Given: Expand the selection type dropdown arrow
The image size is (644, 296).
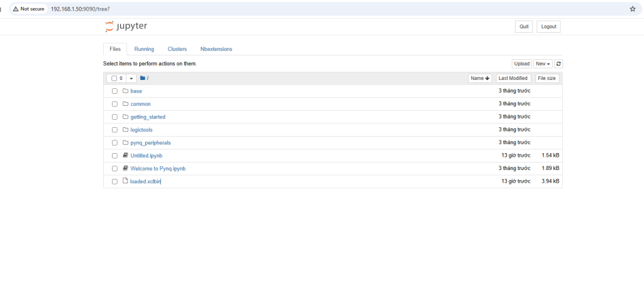Looking at the screenshot, I should [131, 78].
